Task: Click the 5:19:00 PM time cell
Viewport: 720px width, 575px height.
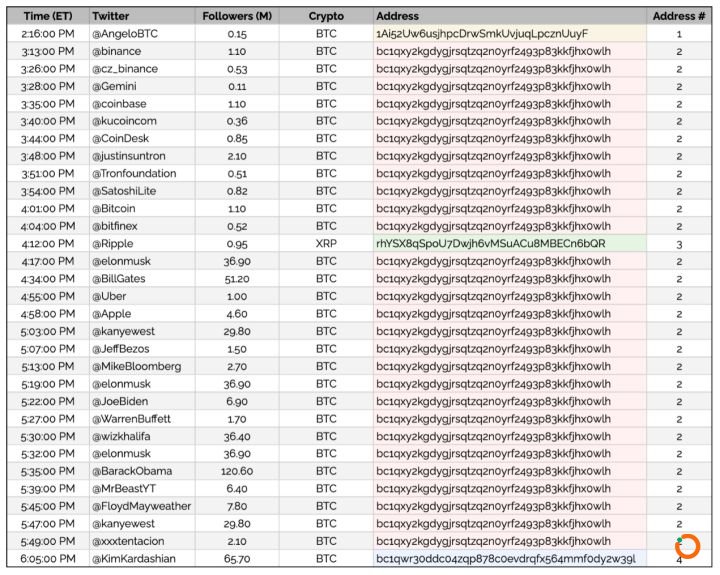Action: tap(48, 384)
